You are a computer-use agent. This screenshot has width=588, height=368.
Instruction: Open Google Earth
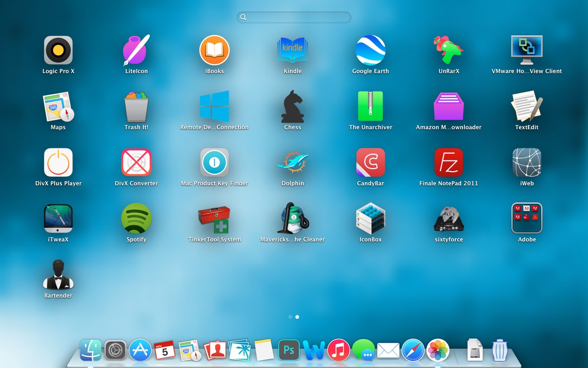click(371, 50)
